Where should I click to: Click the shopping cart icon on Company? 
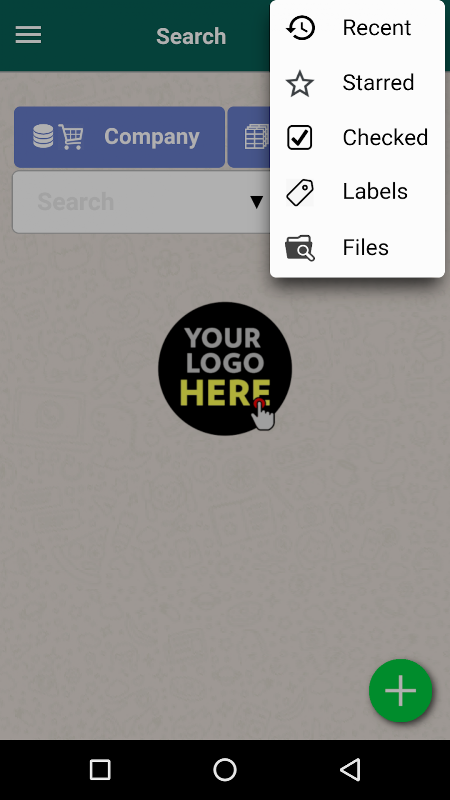coord(71,137)
